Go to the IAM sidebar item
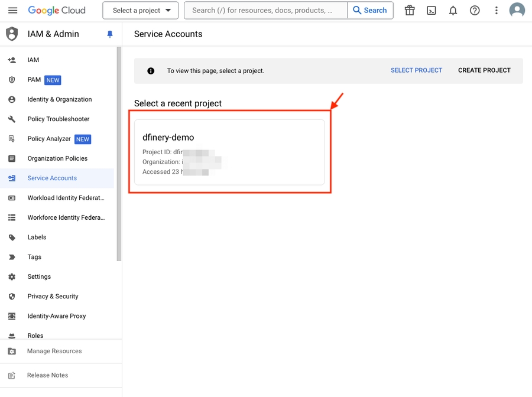 pyautogui.click(x=33, y=60)
